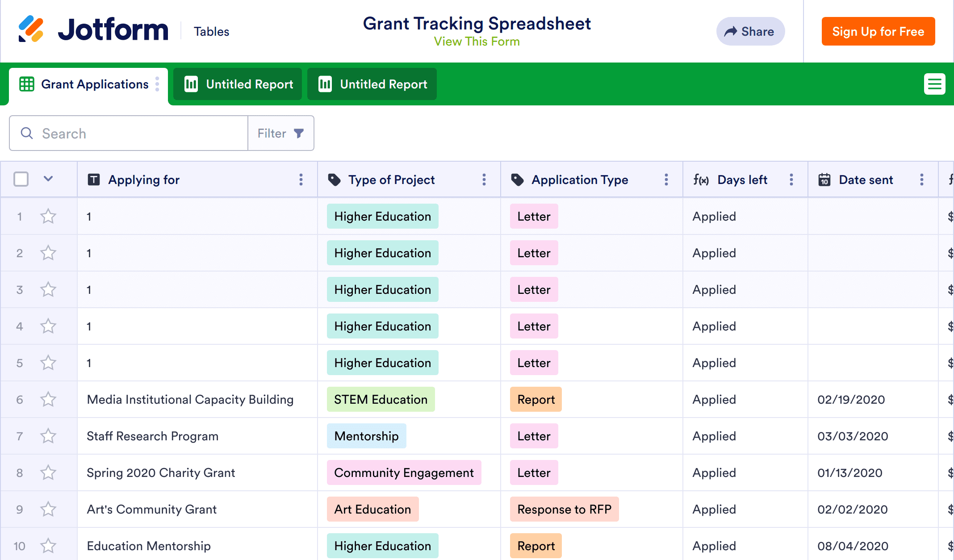Viewport: 954px width, 560px height.
Task: Open Type of Project column options menu
Action: pyautogui.click(x=484, y=180)
